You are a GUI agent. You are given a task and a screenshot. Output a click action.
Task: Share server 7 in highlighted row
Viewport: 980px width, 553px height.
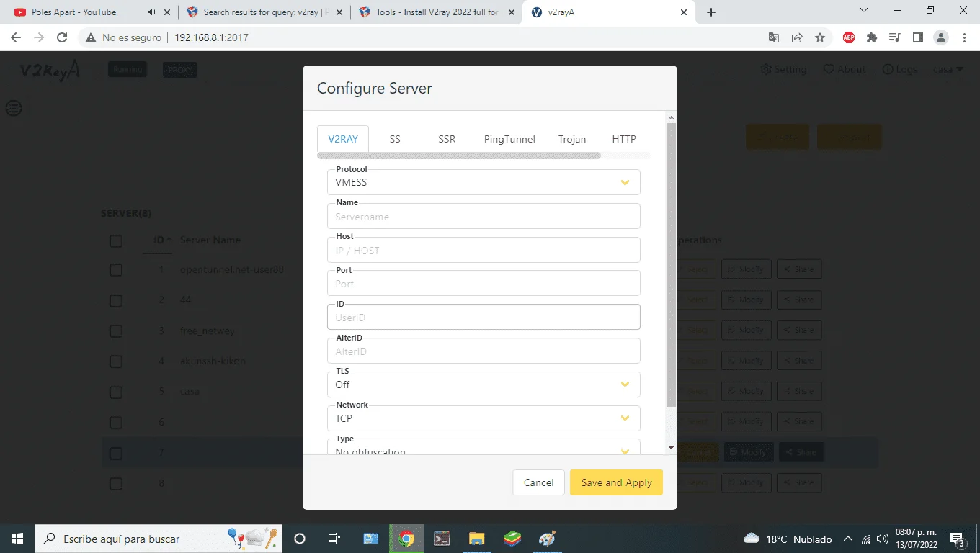pos(801,452)
